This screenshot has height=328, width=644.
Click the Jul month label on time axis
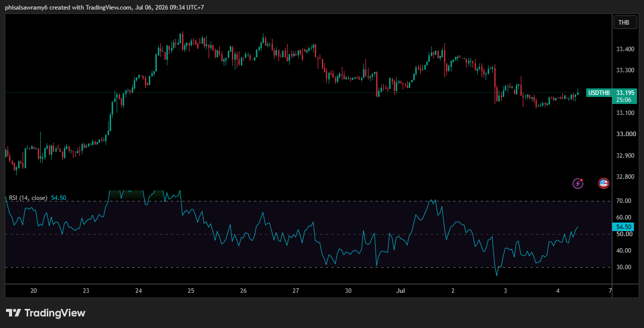401,291
